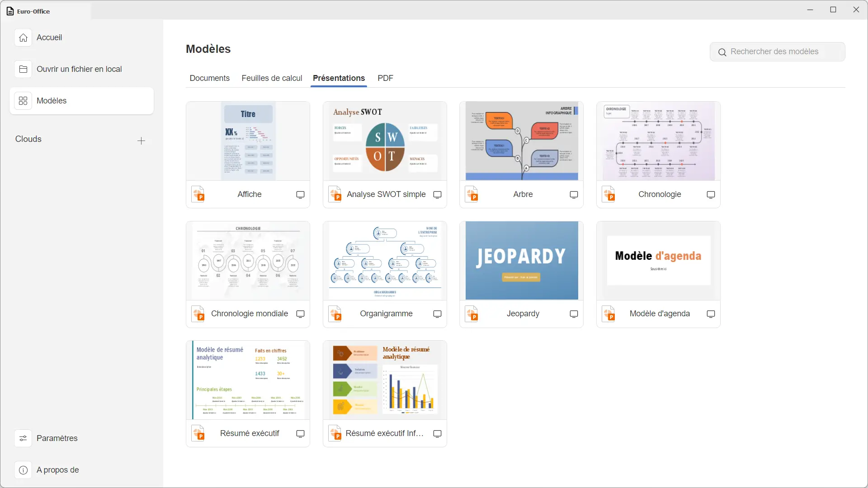Open the JEOPARDY template thumbnail
Viewport: 868px width, 488px height.
click(521, 261)
